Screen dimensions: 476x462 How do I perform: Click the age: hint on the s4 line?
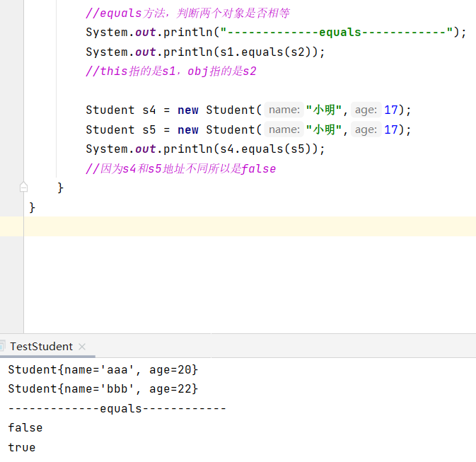coord(366,110)
